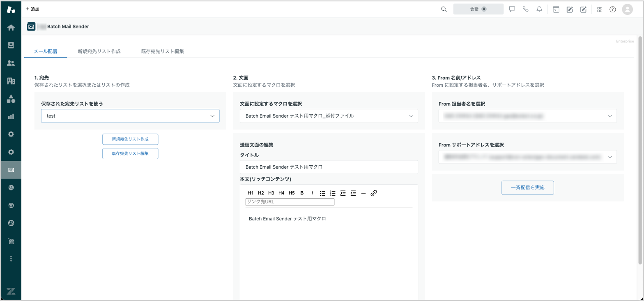Click the search magnifier icon in top bar
The width and height of the screenshot is (644, 301).
click(x=444, y=9)
